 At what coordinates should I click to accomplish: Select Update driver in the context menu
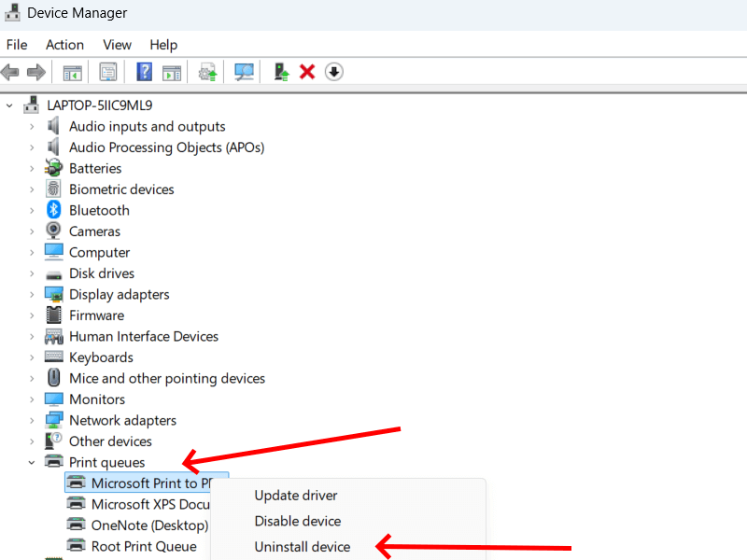[x=294, y=496]
